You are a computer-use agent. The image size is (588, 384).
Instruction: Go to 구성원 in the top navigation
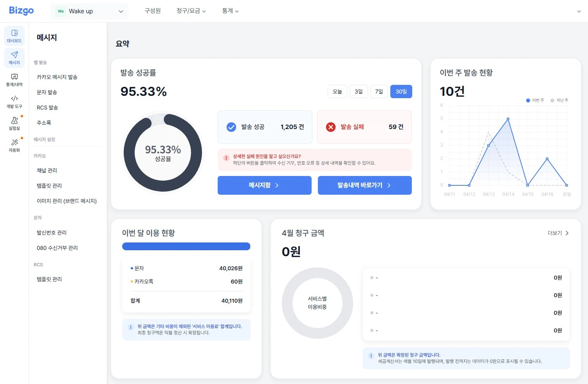(153, 11)
